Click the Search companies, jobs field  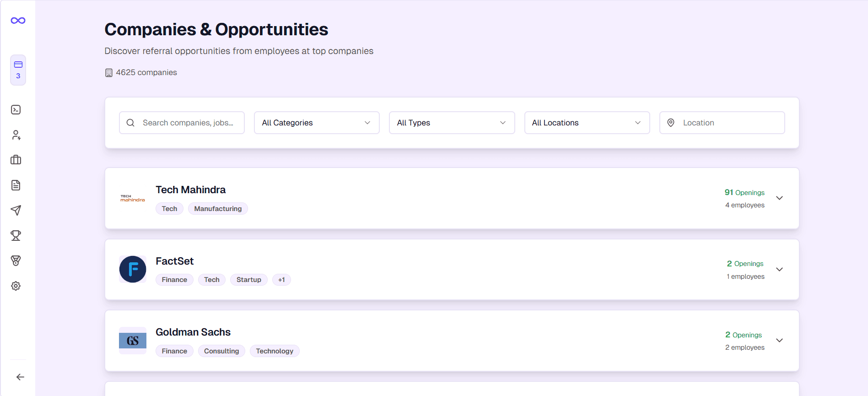point(188,123)
